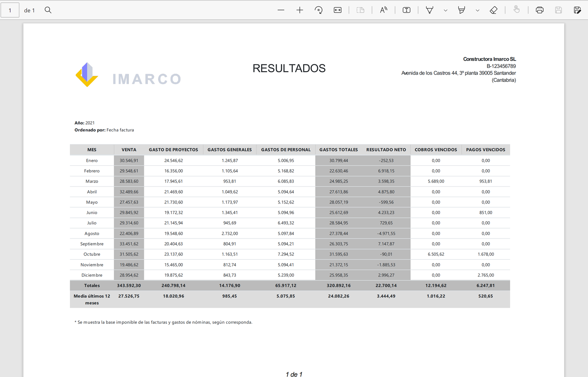Click the MES column header
This screenshot has width=588, height=377.
[92, 150]
